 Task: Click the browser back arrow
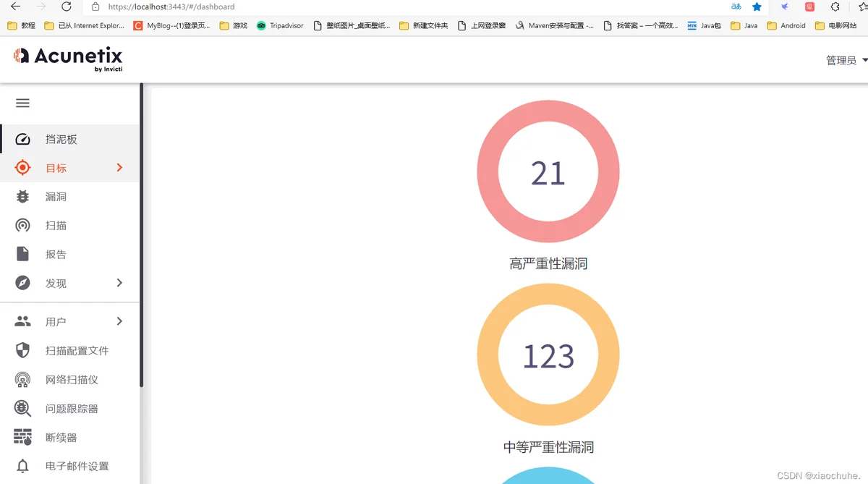click(x=15, y=7)
